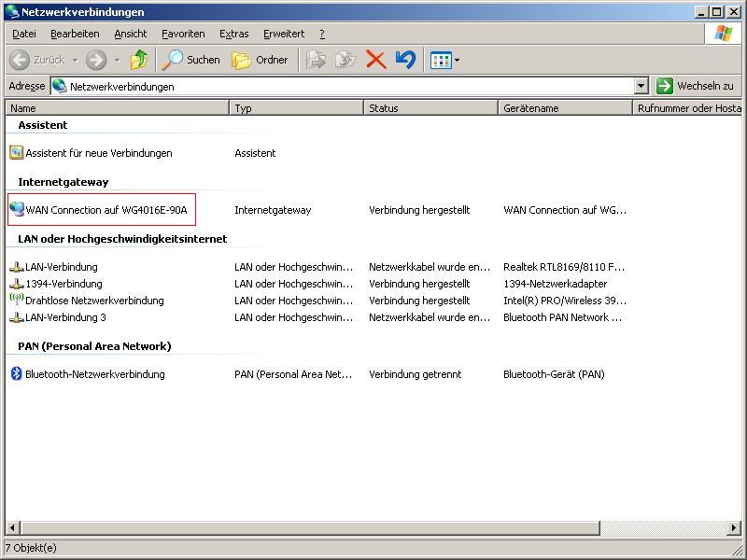
Task: Click the Wechseln zu go button
Action: click(695, 86)
